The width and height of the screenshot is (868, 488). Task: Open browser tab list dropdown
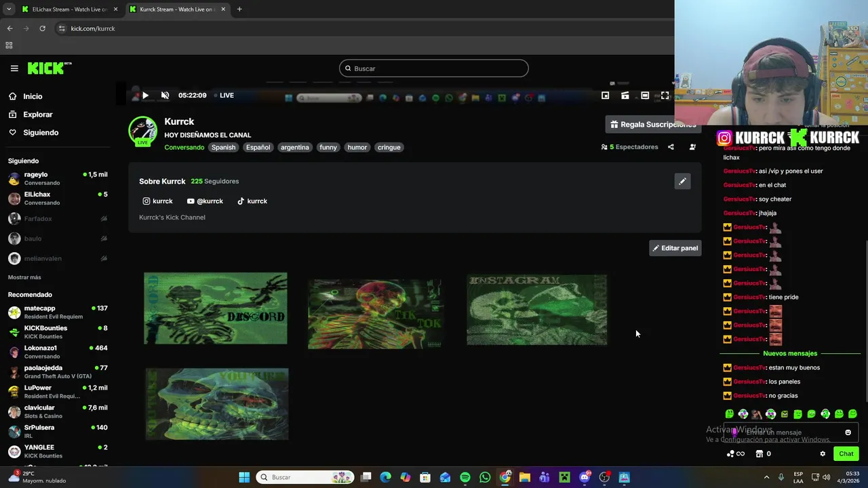point(8,9)
